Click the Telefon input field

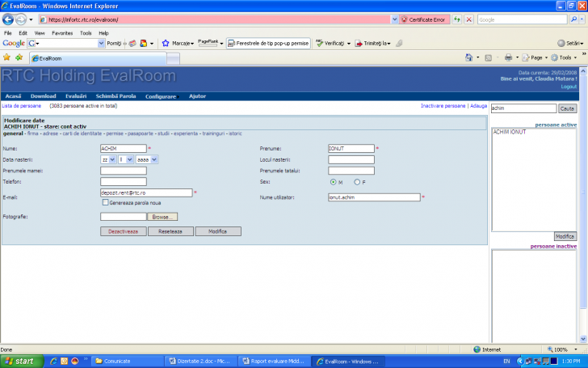pos(123,182)
